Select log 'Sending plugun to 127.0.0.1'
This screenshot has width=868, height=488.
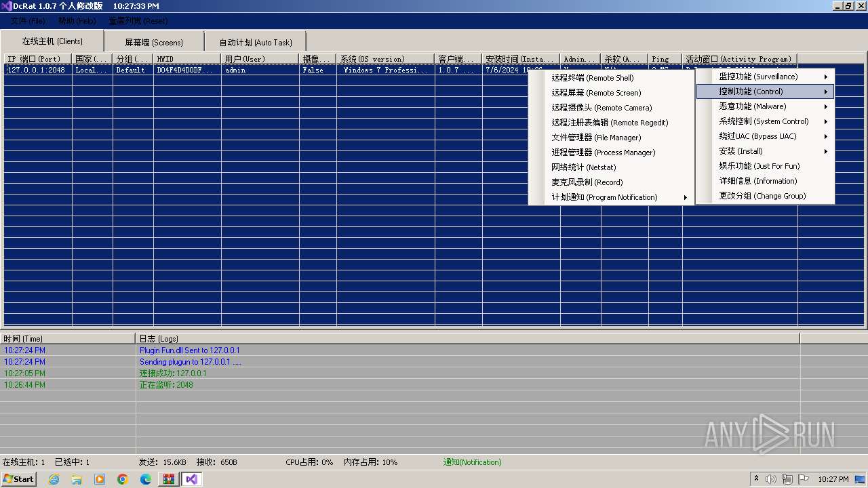(x=190, y=362)
